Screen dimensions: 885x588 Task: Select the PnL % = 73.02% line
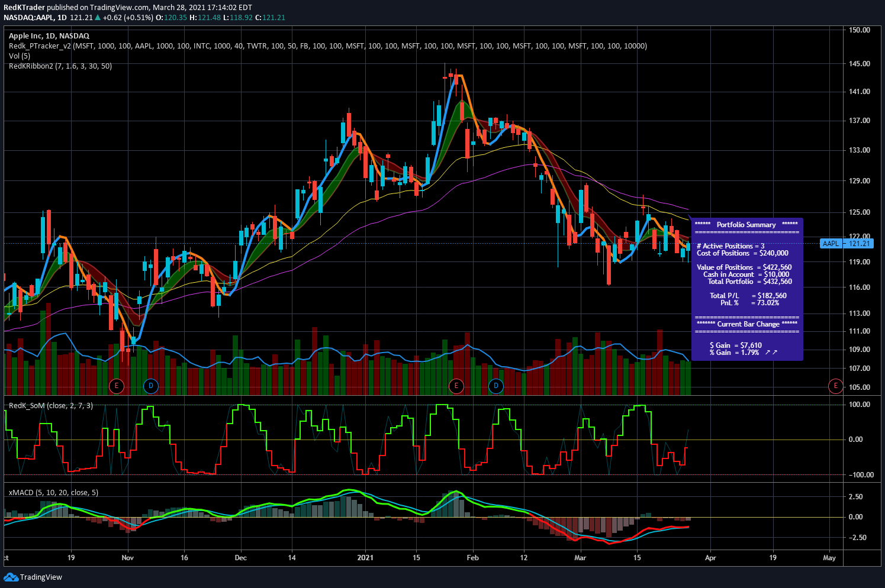pos(749,303)
